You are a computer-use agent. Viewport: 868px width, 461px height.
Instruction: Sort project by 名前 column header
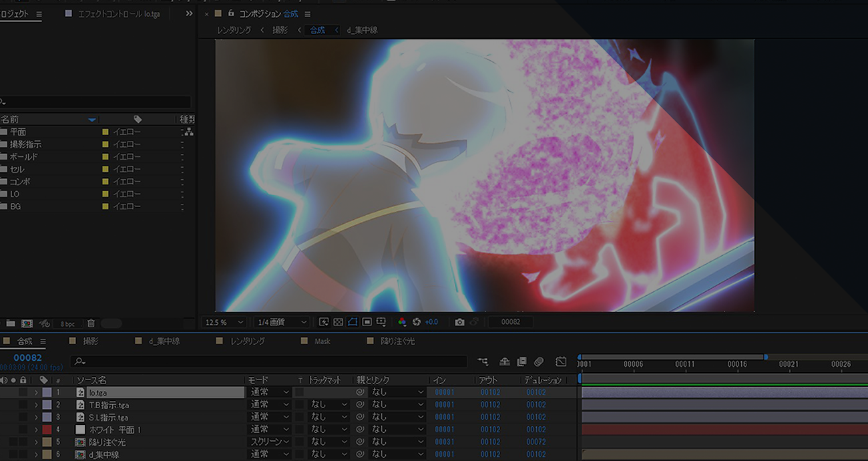(10, 119)
